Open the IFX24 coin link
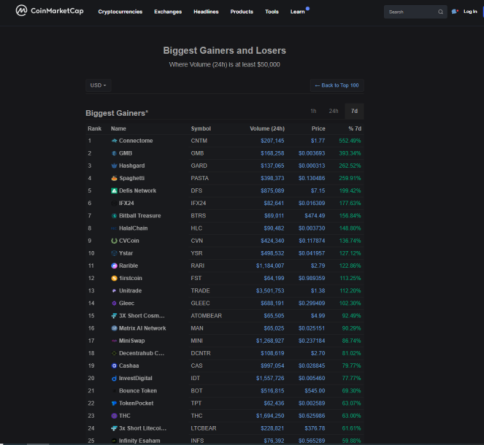Viewport: 484px width, 445px height. pyautogui.click(x=126, y=203)
